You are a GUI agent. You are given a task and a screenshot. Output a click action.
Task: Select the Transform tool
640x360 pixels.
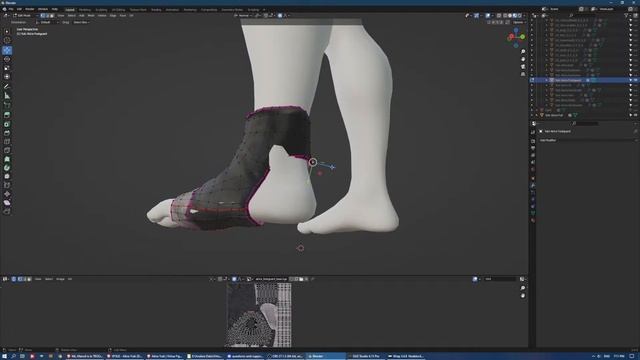[7, 76]
